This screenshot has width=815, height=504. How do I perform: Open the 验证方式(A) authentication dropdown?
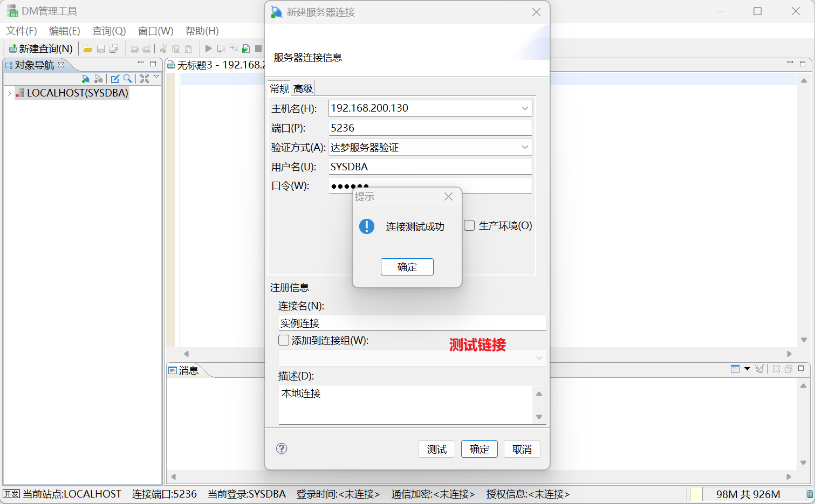point(525,147)
